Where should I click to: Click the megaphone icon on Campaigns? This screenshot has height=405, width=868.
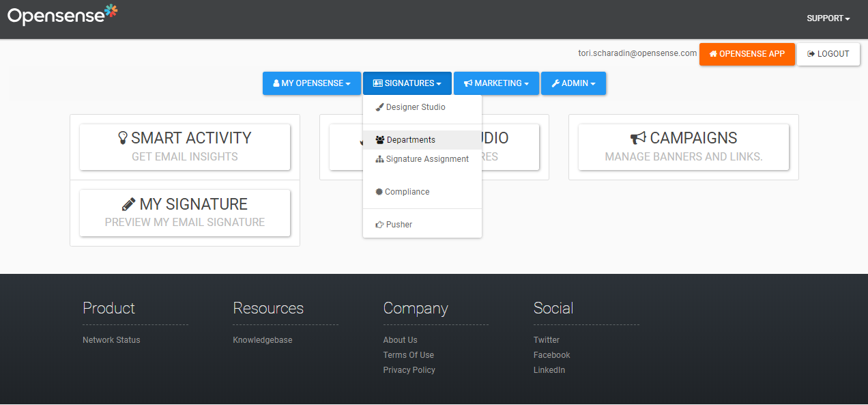[x=638, y=138]
